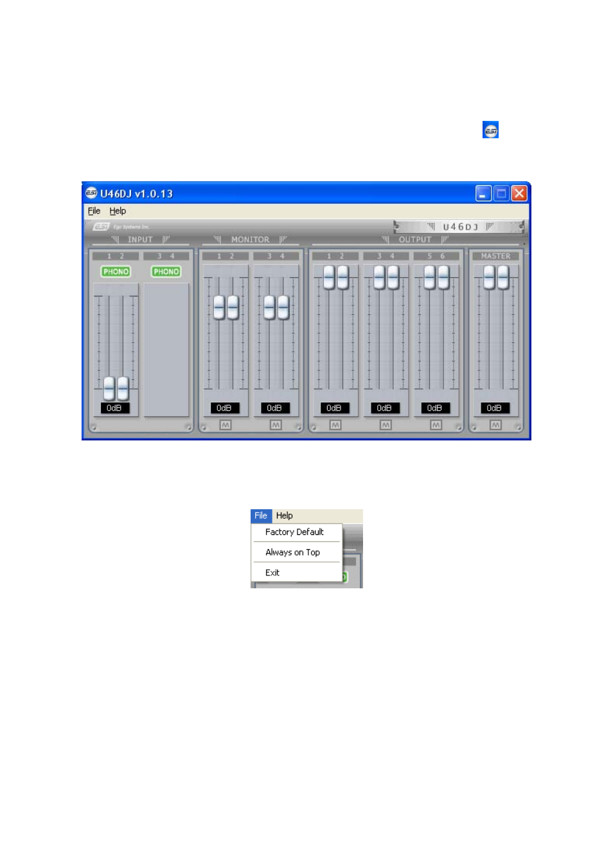Click the Output 5/6 left channel fader
The image size is (613, 868).
430,277
